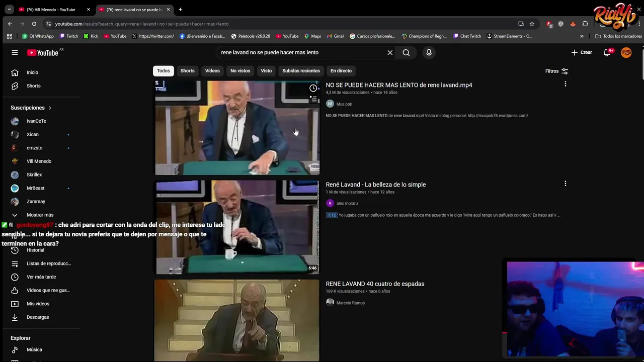Open the notifications bell

[607, 52]
